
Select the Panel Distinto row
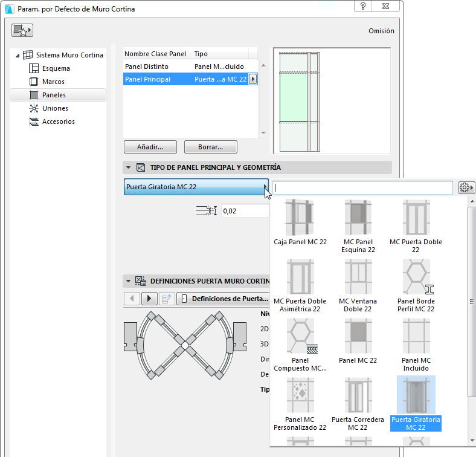(190, 66)
